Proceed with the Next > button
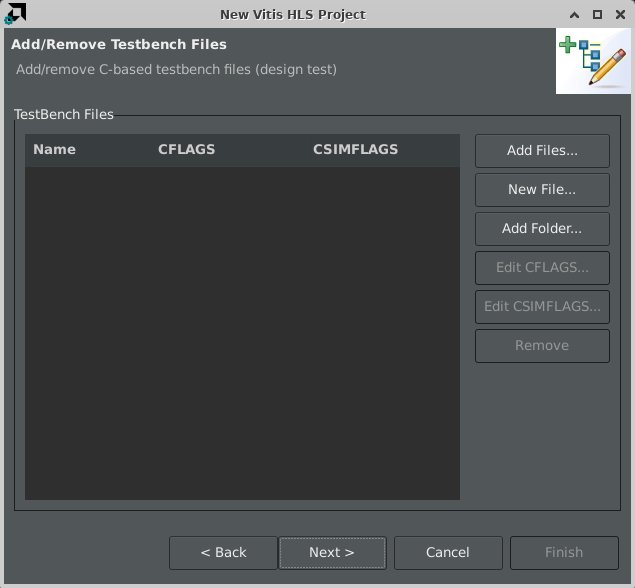The height and width of the screenshot is (588, 635). pyautogui.click(x=332, y=553)
